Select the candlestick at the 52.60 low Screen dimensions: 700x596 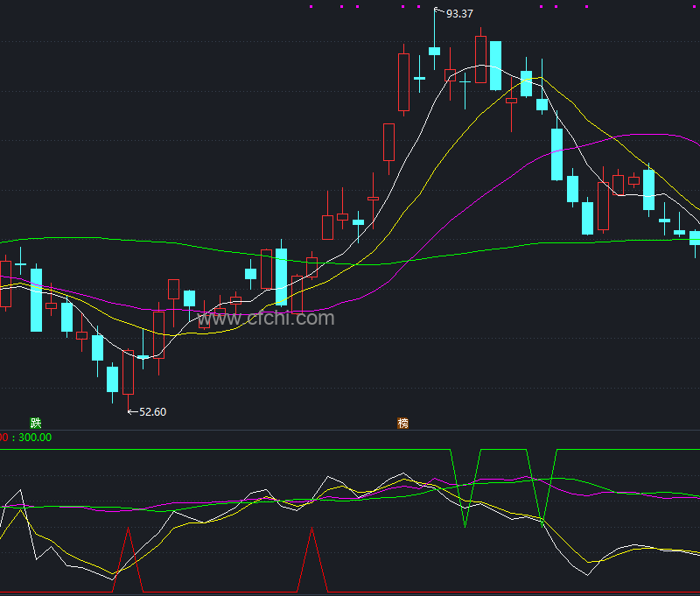pos(128,380)
